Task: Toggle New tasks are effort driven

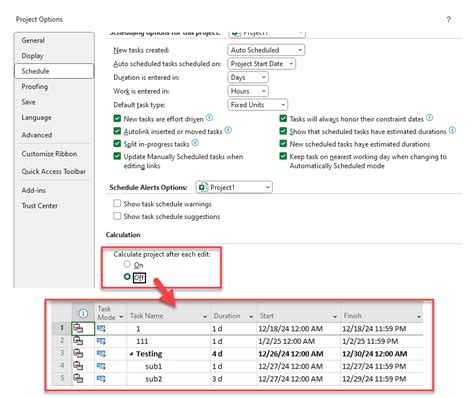Action: click(x=117, y=119)
